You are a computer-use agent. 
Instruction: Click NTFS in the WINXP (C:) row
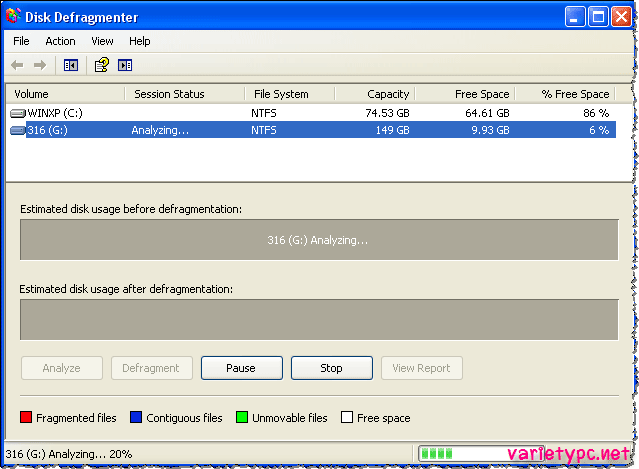click(264, 113)
